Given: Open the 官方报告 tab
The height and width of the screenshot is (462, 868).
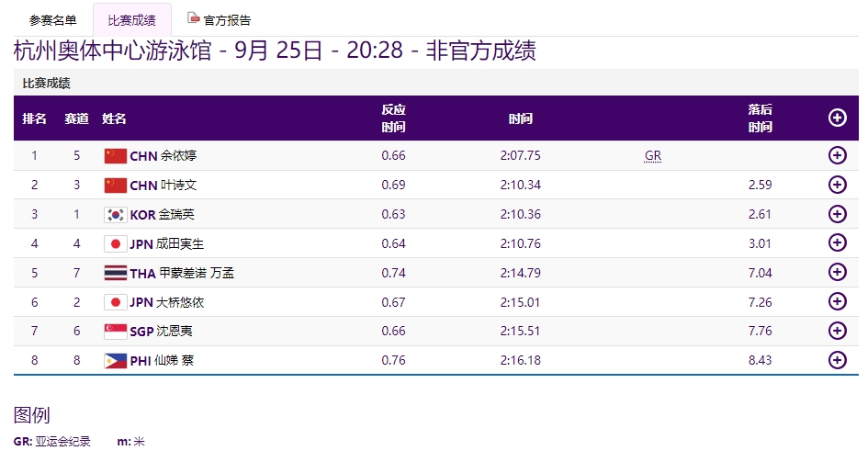Looking at the screenshot, I should tap(227, 20).
